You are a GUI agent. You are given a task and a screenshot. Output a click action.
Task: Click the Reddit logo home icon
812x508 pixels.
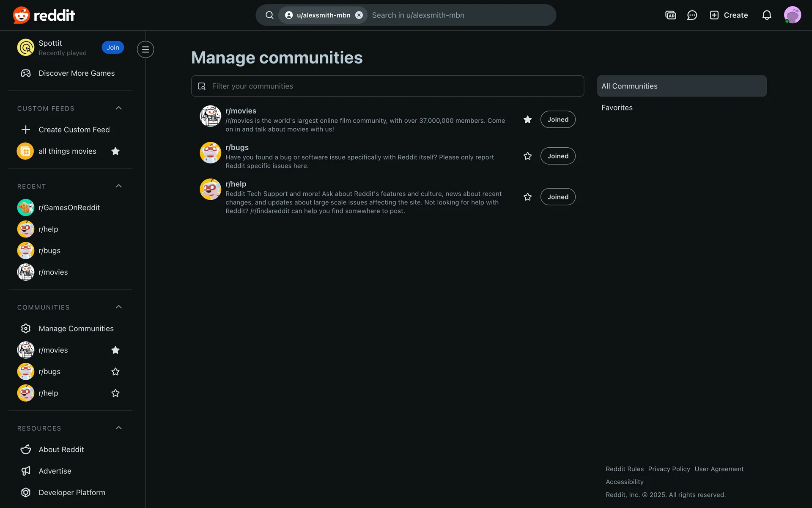pos(21,15)
